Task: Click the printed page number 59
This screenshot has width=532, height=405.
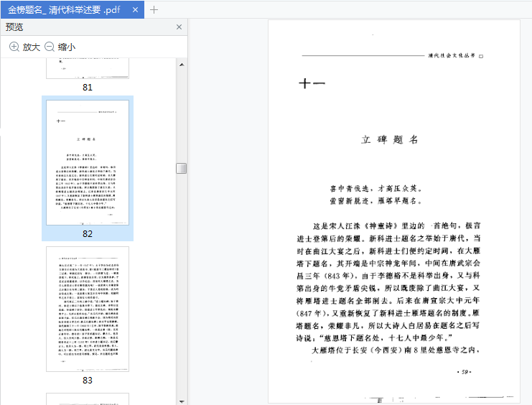Action: click(465, 372)
